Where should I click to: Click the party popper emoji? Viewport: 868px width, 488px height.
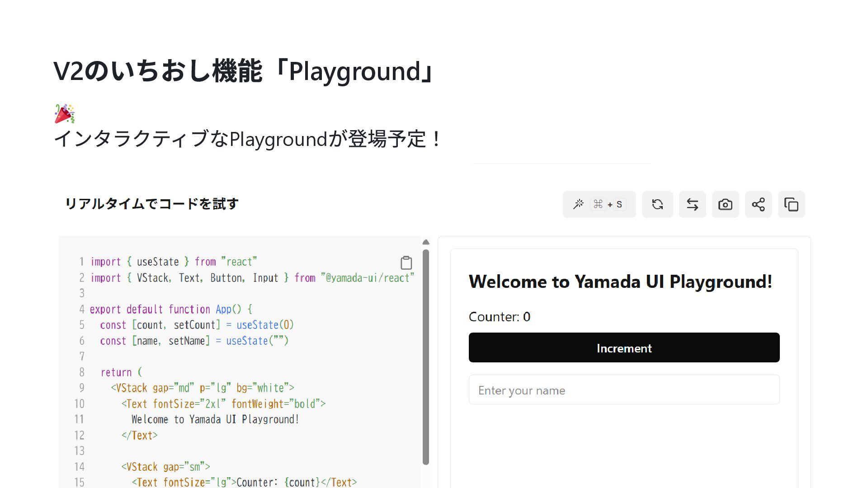tap(64, 113)
